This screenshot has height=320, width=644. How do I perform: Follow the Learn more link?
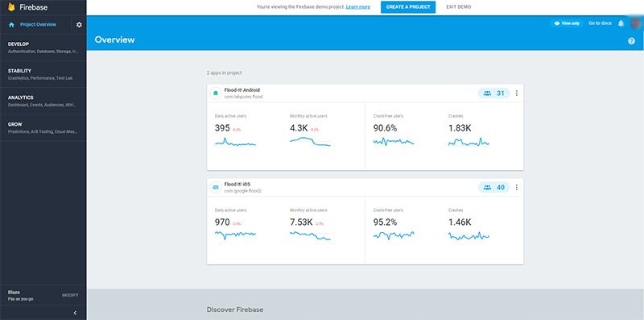point(357,7)
